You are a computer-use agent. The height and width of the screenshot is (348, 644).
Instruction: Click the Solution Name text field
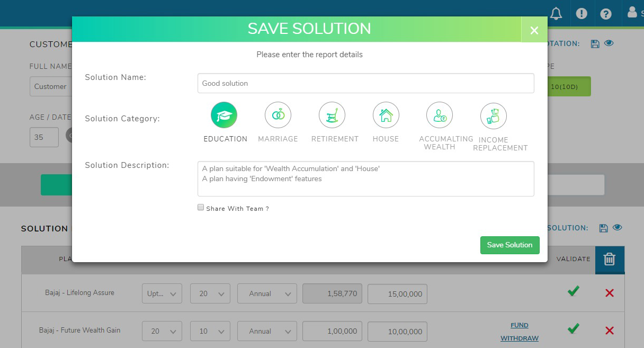pos(365,83)
